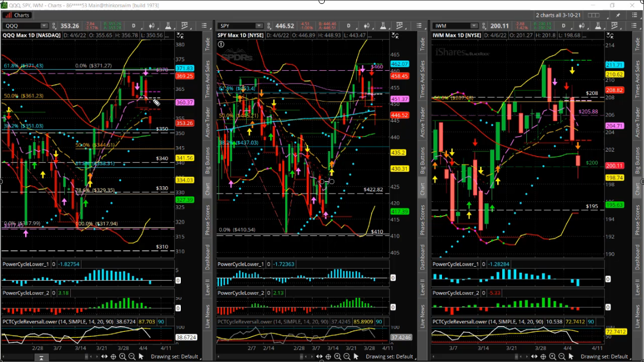
Task: Toggle the scroll arrows button under SPY chart
Action: tap(319, 356)
